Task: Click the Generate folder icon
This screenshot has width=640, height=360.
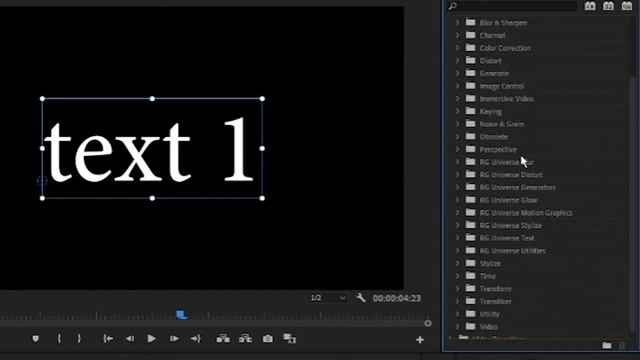Action: tap(471, 73)
